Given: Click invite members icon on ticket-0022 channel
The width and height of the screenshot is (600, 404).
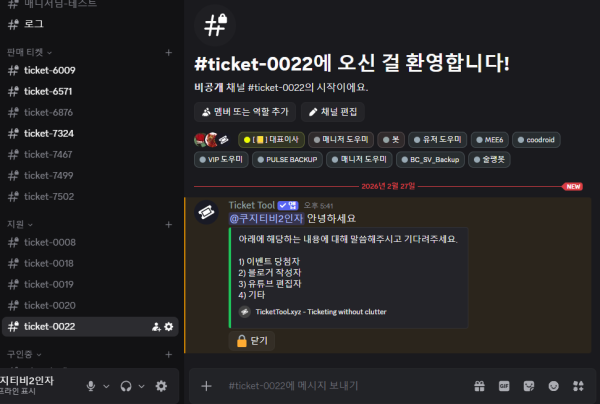Looking at the screenshot, I should pyautogui.click(x=156, y=327).
